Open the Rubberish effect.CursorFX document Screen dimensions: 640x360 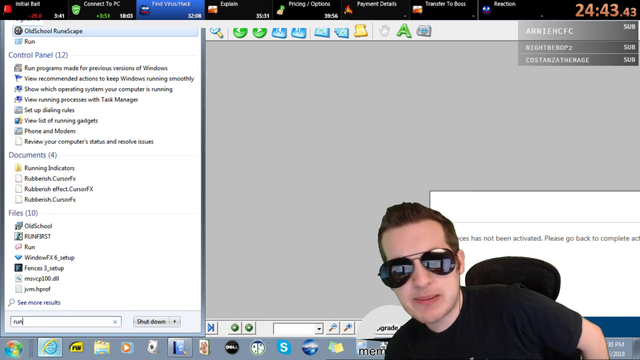(58, 189)
